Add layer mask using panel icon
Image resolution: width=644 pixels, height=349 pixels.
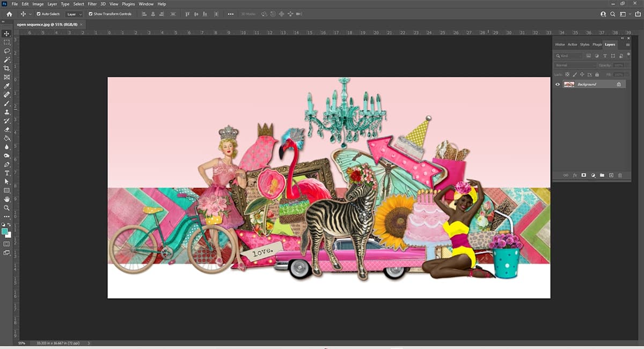click(583, 175)
